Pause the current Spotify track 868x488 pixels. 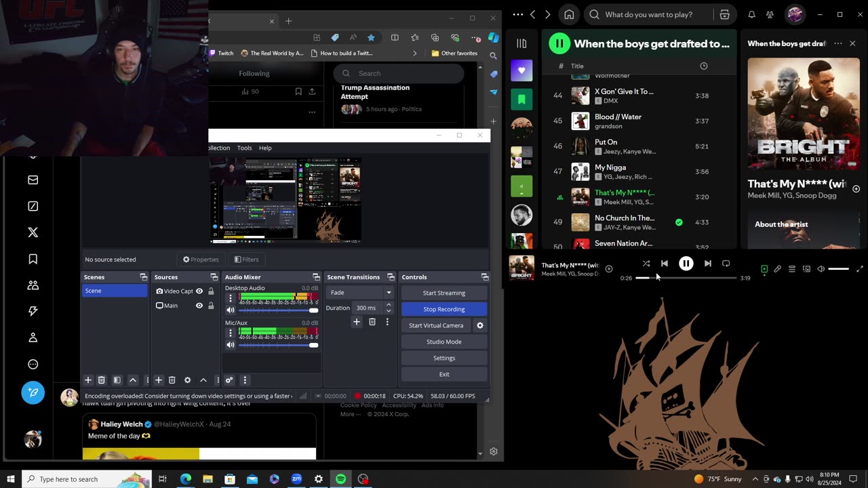click(x=686, y=264)
